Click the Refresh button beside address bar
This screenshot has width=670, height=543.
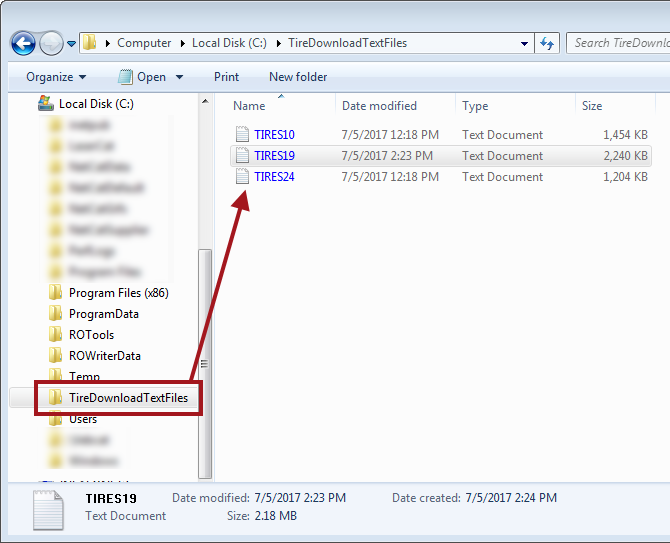547,43
